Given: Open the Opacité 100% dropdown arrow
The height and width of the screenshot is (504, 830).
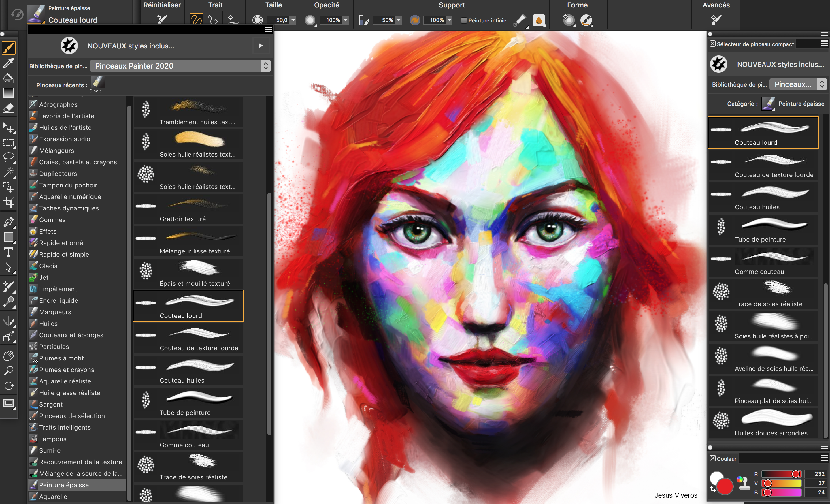Looking at the screenshot, I should (x=346, y=20).
